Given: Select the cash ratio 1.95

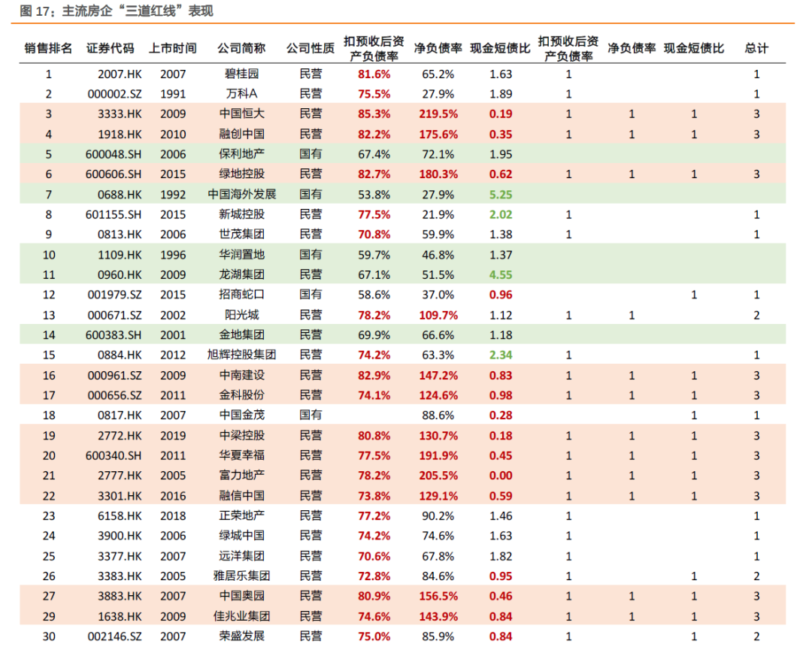Looking at the screenshot, I should [x=501, y=155].
